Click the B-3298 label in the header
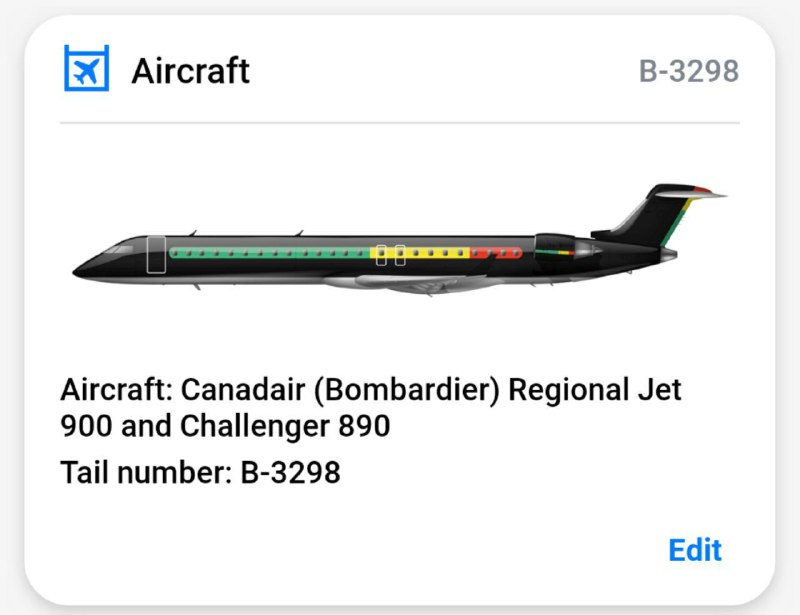This screenshot has height=615, width=800. (689, 71)
